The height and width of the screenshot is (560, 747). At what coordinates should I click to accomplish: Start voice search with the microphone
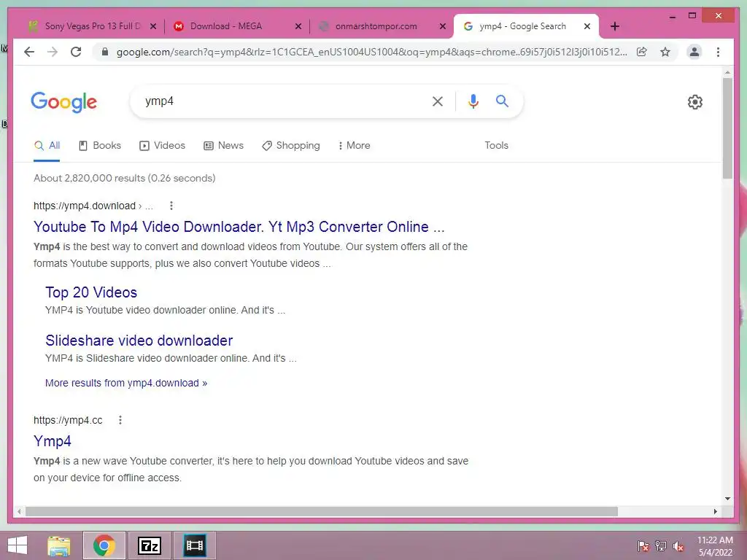(x=473, y=101)
